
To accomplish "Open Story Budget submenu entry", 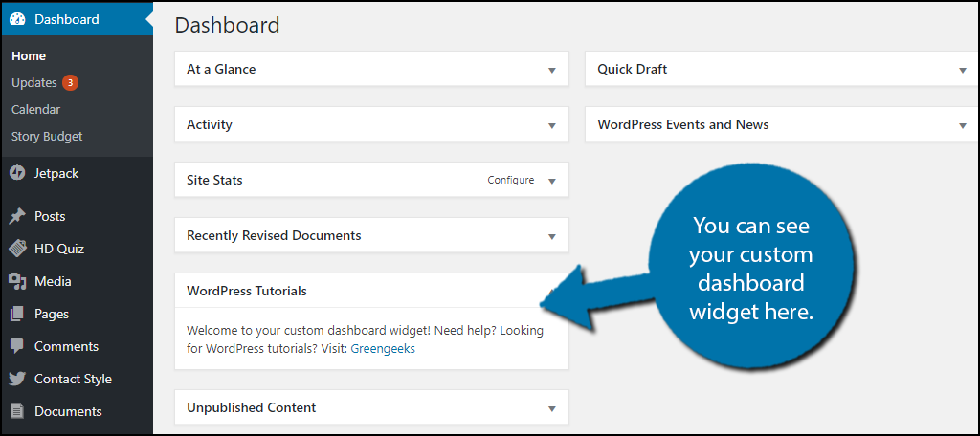I will tap(47, 136).
